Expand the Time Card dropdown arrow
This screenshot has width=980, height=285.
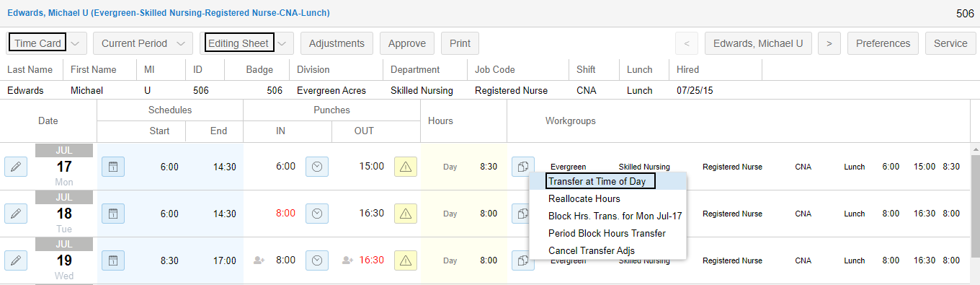(78, 43)
